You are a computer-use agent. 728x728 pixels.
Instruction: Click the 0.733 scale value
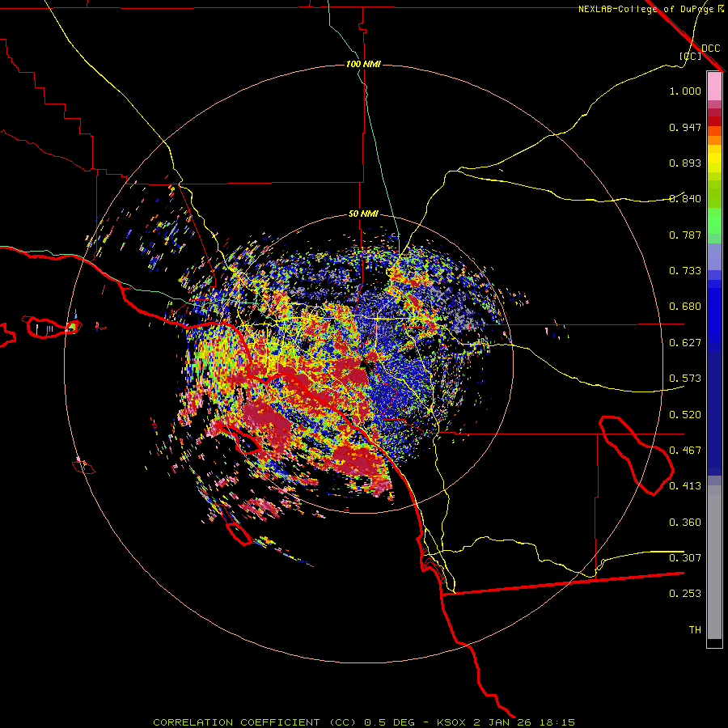tap(685, 271)
